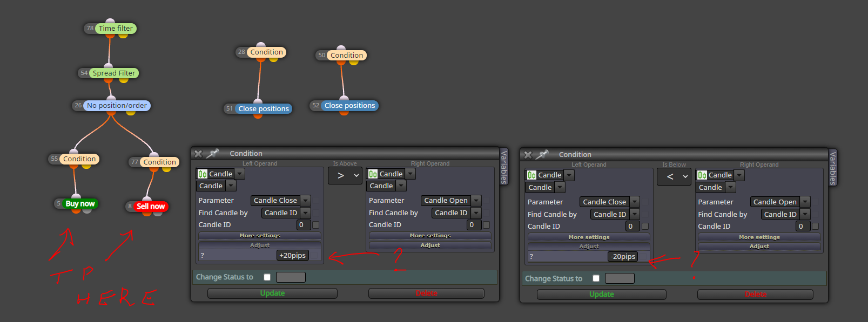Image resolution: width=868 pixels, height=322 pixels.
Task: Click Delete in Is Above Condition panel
Action: (426, 293)
